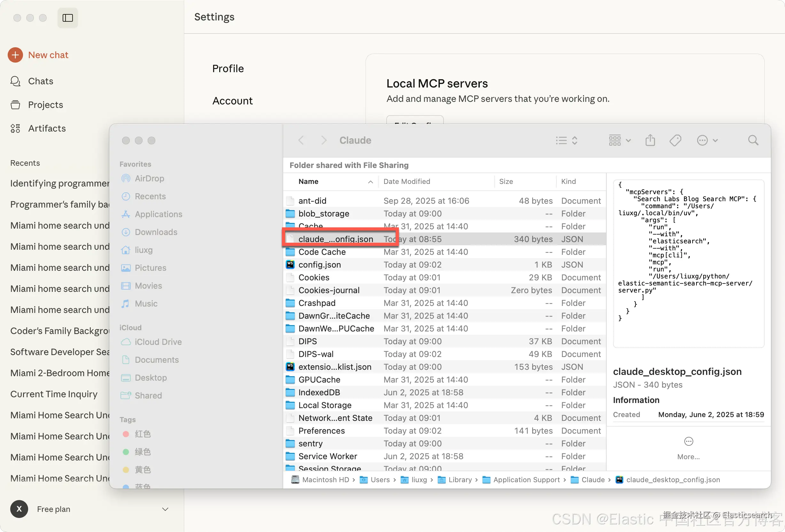
Task: Toggle the Claude sidebar panel icon
Action: point(67,18)
